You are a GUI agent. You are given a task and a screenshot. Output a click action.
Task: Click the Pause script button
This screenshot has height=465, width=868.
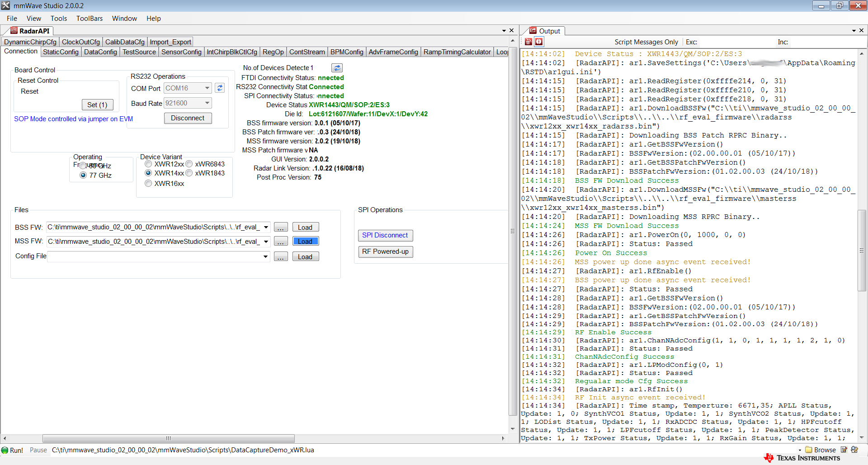38,450
